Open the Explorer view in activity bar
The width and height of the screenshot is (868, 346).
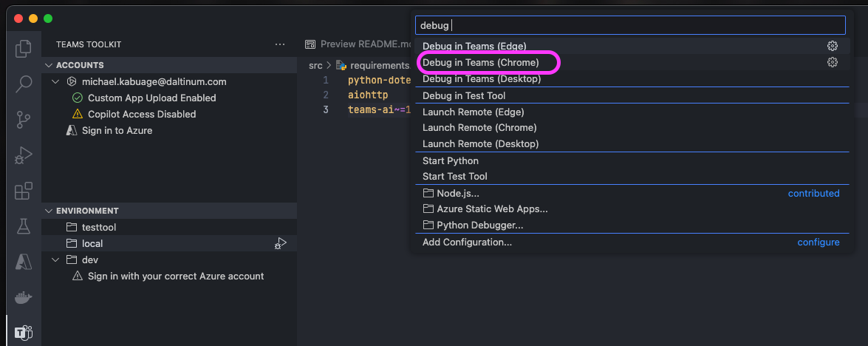click(23, 49)
